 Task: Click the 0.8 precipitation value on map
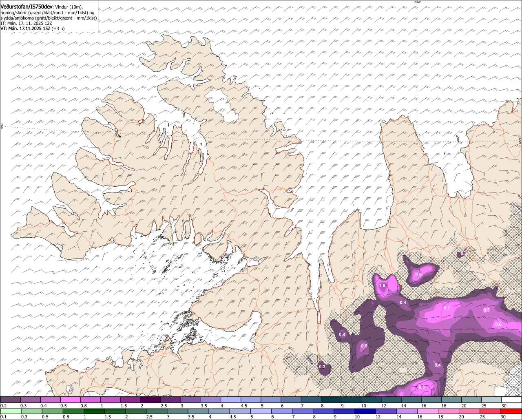[x=421, y=387]
